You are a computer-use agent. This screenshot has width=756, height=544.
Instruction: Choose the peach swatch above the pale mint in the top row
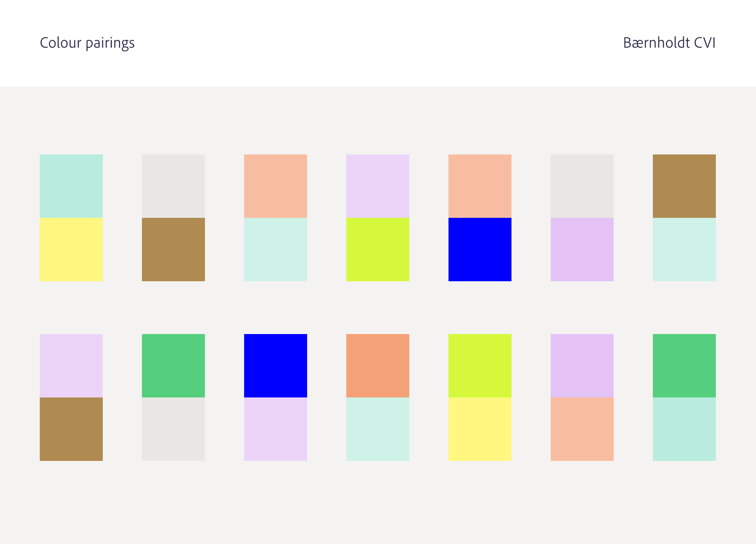pos(276,186)
